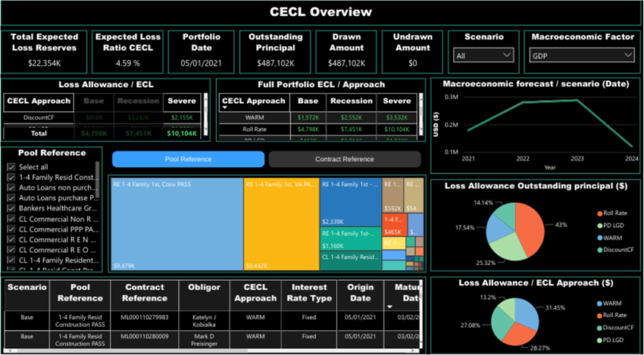Toggle the Select all checkbox
The image size is (644, 355).
11,167
